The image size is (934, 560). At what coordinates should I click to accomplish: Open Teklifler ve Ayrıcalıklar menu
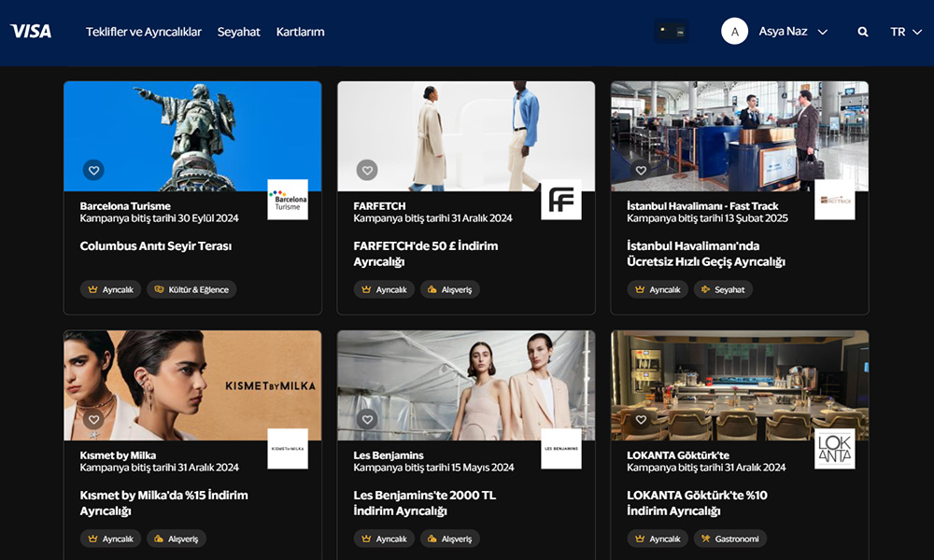tap(144, 32)
